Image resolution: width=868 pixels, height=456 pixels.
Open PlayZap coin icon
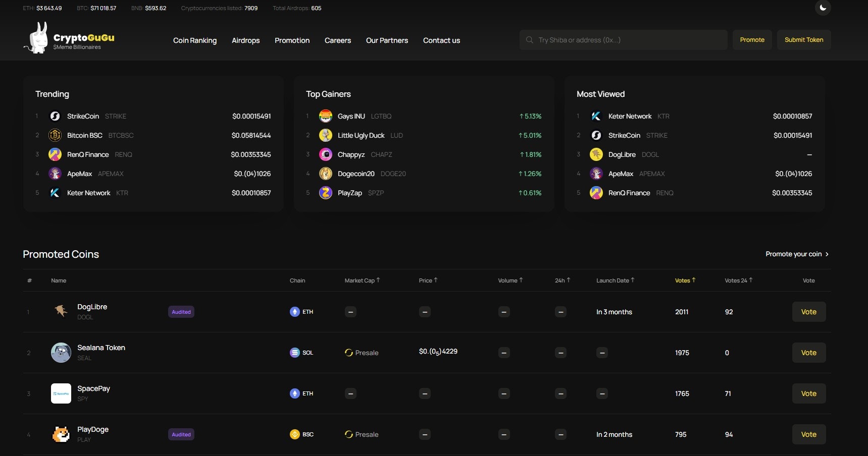326,193
